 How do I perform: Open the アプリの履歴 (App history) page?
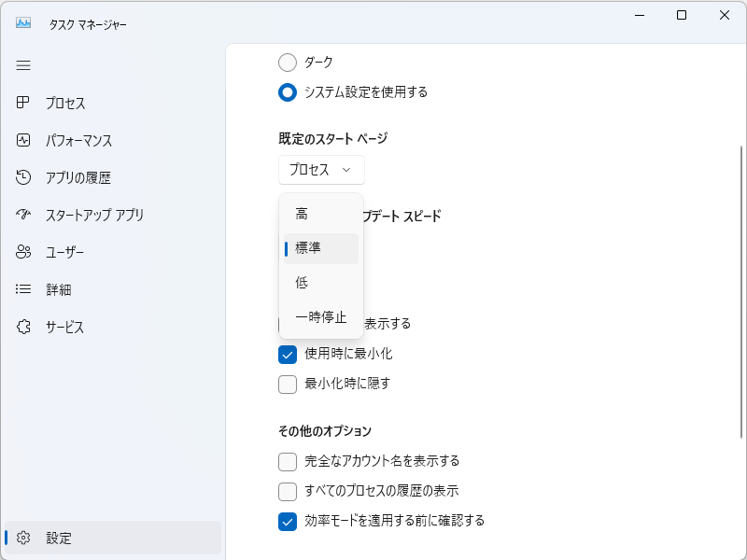click(x=65, y=177)
